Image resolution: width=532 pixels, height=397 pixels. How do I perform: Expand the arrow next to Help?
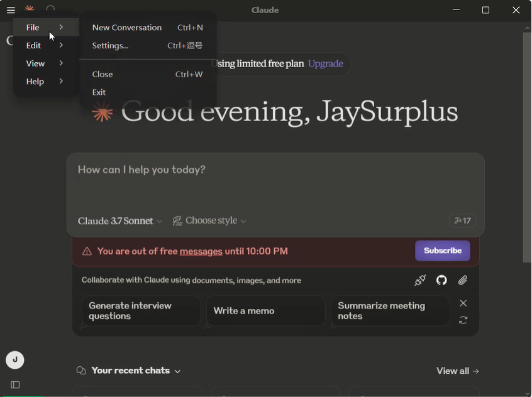tap(61, 81)
